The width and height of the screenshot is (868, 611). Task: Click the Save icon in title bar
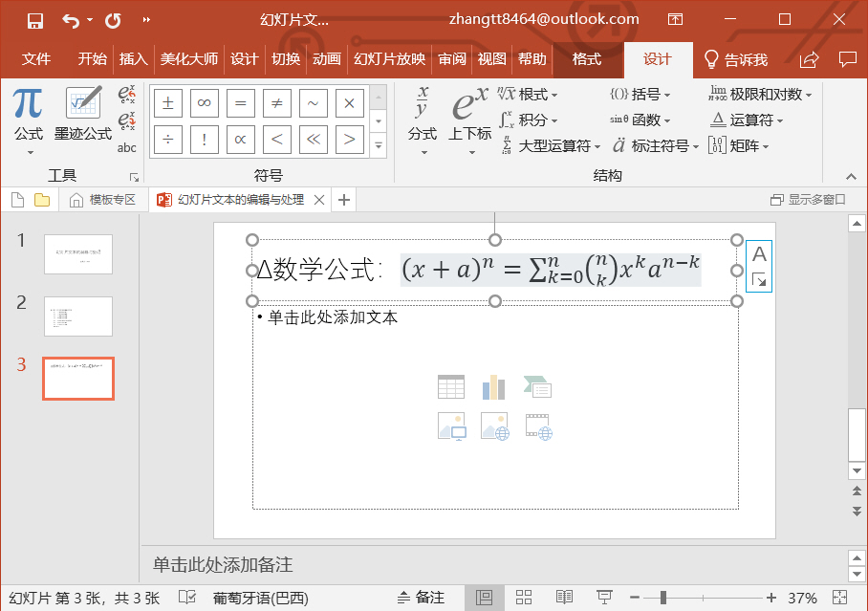35,20
